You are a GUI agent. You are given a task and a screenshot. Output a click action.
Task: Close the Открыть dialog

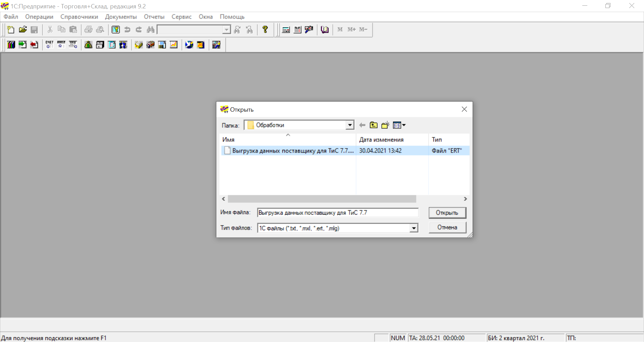pyautogui.click(x=464, y=109)
